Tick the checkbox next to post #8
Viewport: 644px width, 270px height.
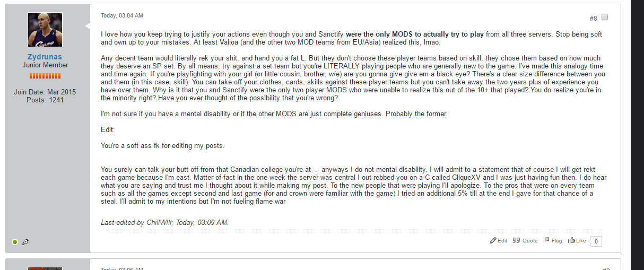click(605, 17)
